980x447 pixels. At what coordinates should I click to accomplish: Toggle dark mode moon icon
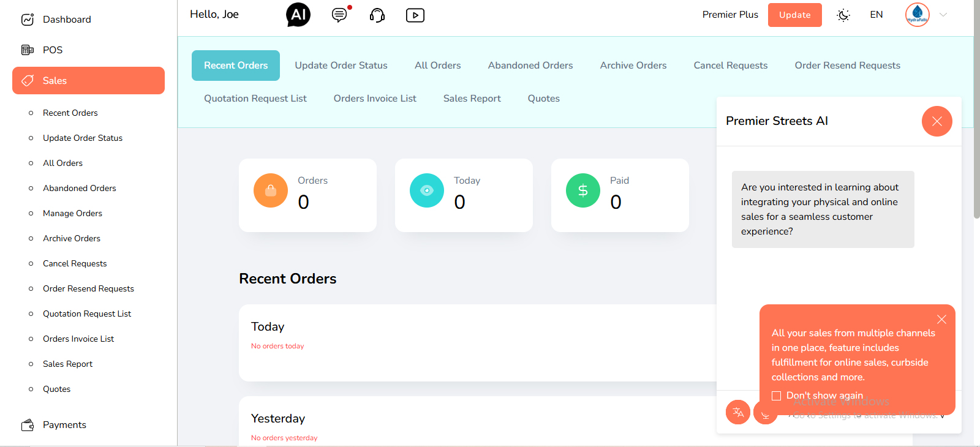843,15
